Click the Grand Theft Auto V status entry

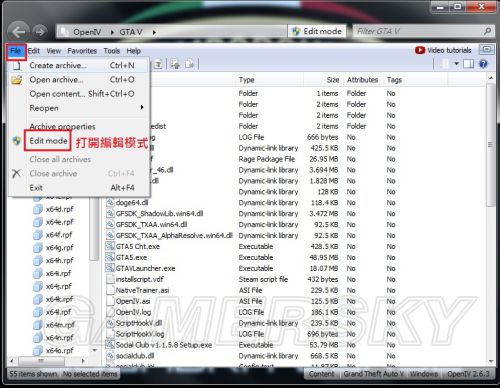click(x=373, y=374)
